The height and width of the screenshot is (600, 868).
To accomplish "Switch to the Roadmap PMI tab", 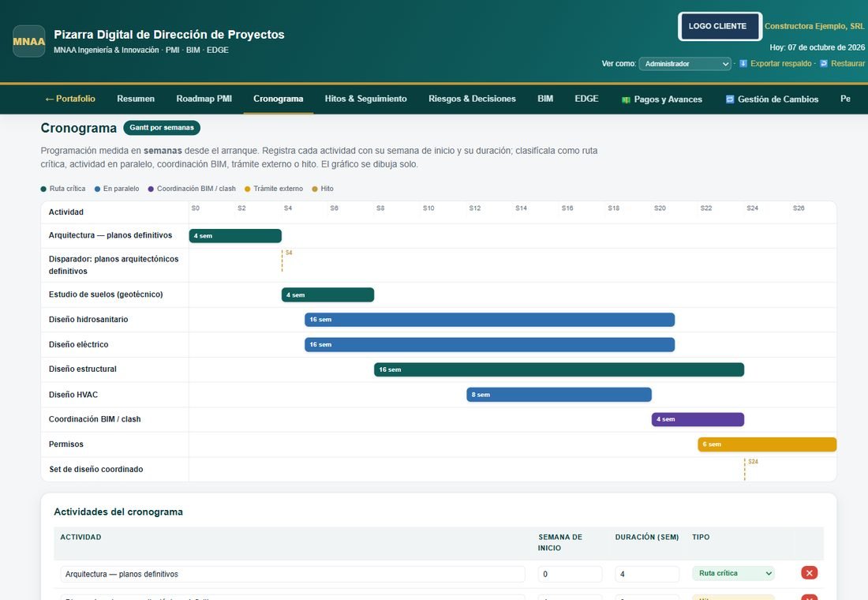I will point(204,99).
